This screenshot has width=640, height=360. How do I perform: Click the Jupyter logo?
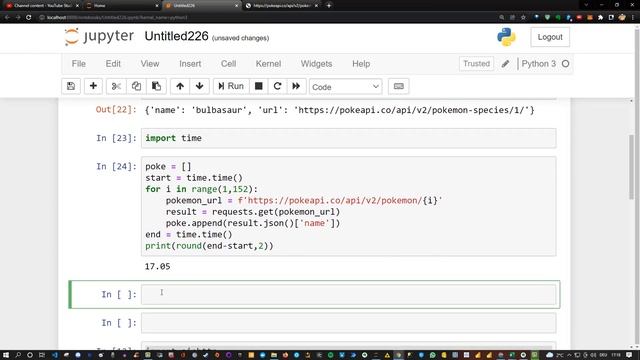pyautogui.click(x=99, y=37)
